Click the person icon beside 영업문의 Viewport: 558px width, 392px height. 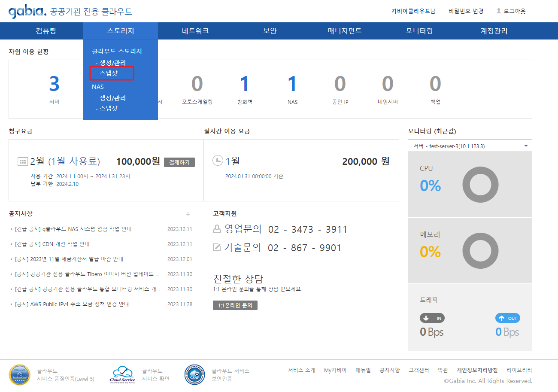pos(217,229)
